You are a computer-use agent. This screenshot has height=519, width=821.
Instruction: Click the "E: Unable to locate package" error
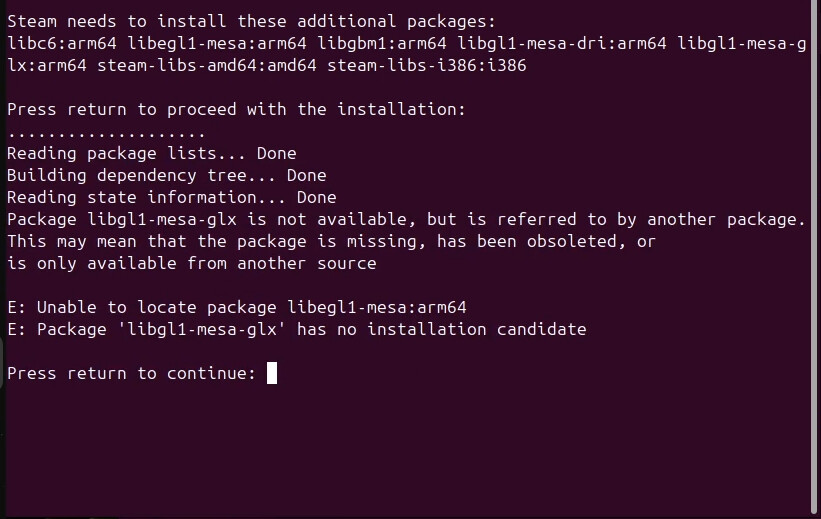pos(236,307)
